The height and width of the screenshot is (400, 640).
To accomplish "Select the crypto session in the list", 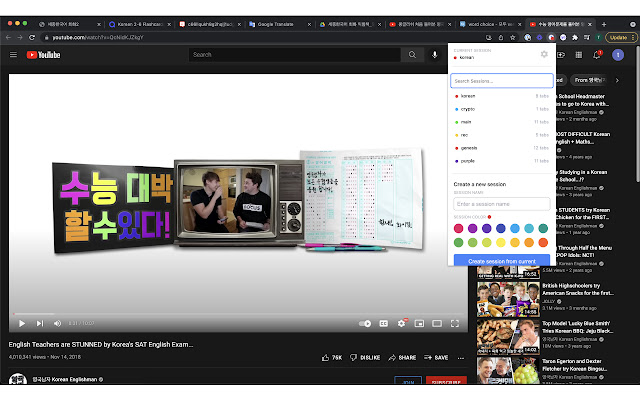I will click(x=502, y=109).
